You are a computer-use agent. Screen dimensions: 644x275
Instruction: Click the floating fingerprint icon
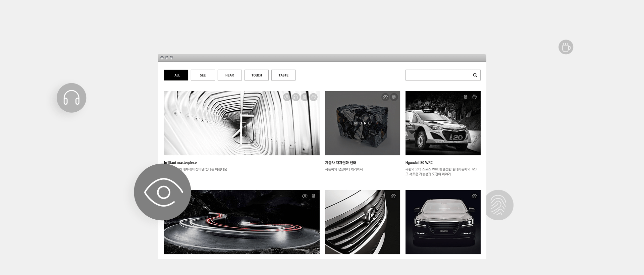tap(499, 205)
